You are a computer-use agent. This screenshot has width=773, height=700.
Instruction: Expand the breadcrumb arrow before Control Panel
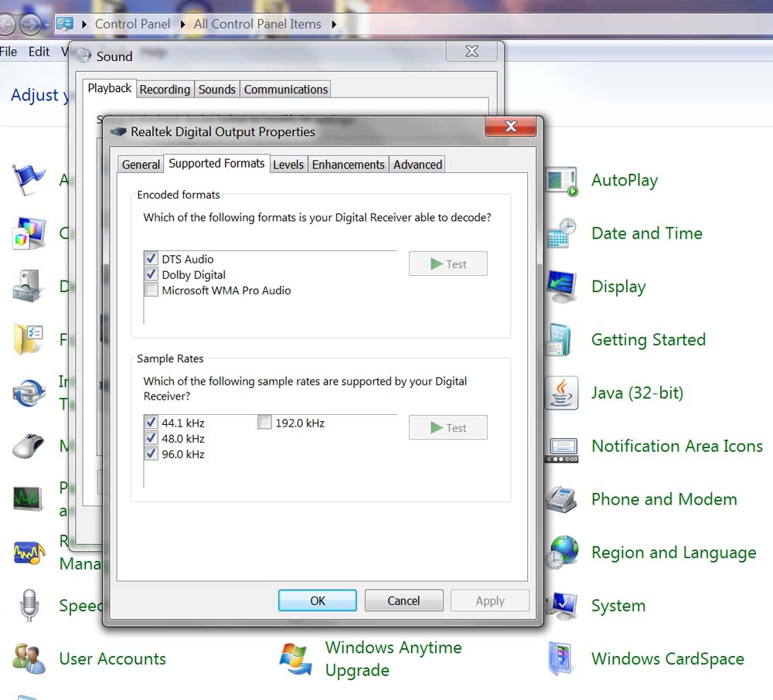(x=84, y=24)
